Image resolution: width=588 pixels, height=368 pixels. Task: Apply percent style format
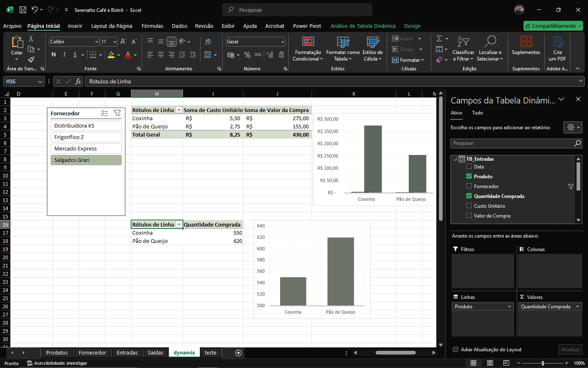click(x=247, y=54)
